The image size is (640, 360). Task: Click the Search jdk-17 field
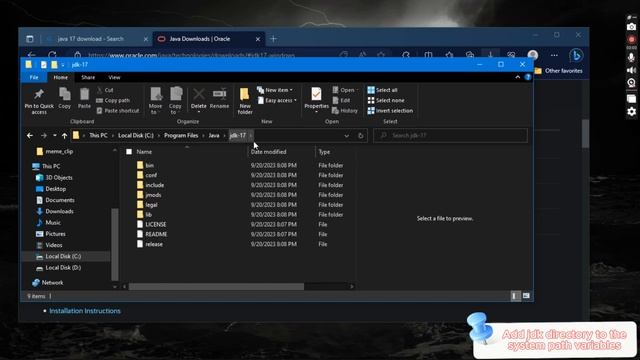[450, 136]
